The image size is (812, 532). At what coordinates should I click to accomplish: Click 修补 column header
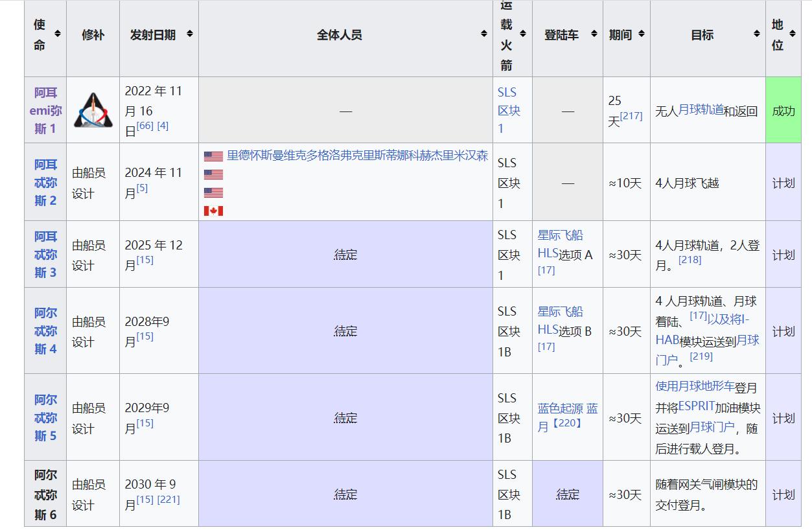pyautogui.click(x=93, y=34)
